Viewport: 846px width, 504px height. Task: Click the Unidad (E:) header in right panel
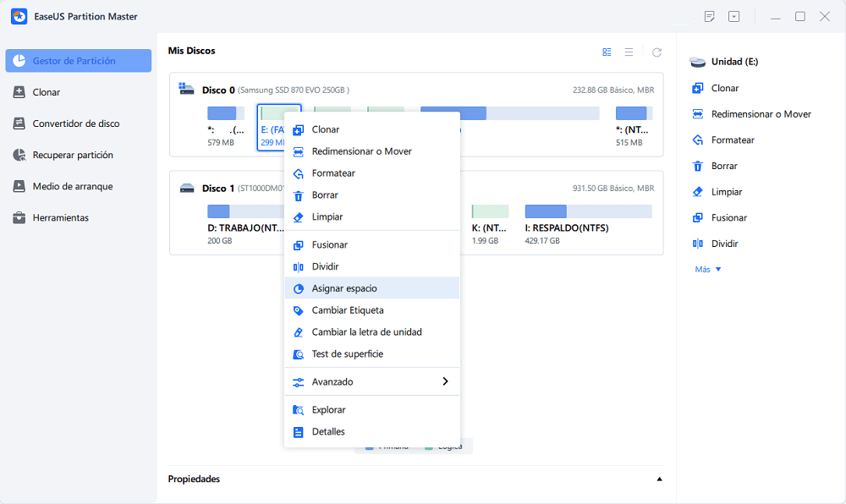pyautogui.click(x=734, y=62)
